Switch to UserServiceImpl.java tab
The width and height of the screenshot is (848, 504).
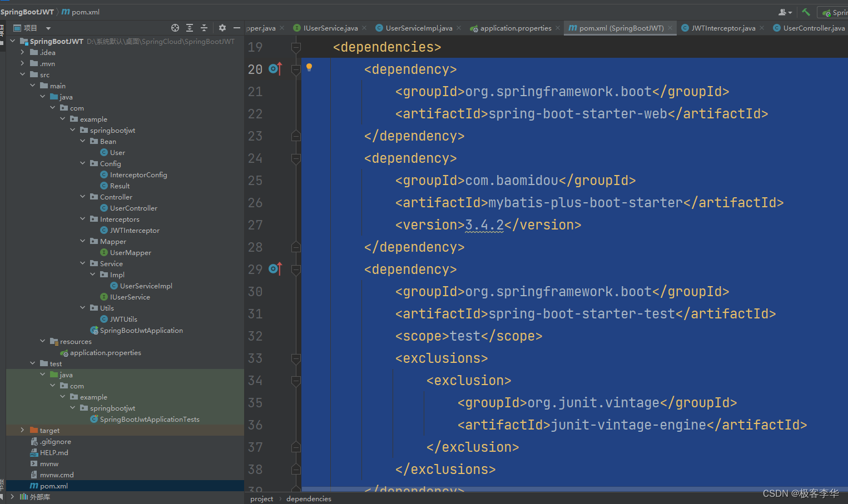pos(419,28)
